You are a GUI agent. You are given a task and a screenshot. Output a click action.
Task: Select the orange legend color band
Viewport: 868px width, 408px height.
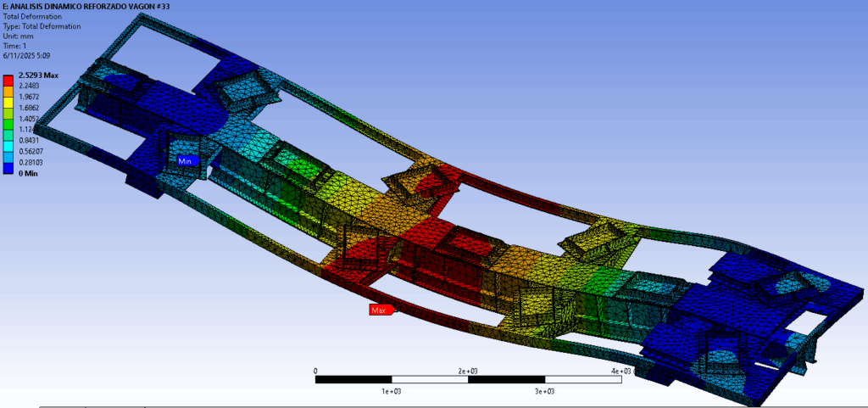coord(8,91)
